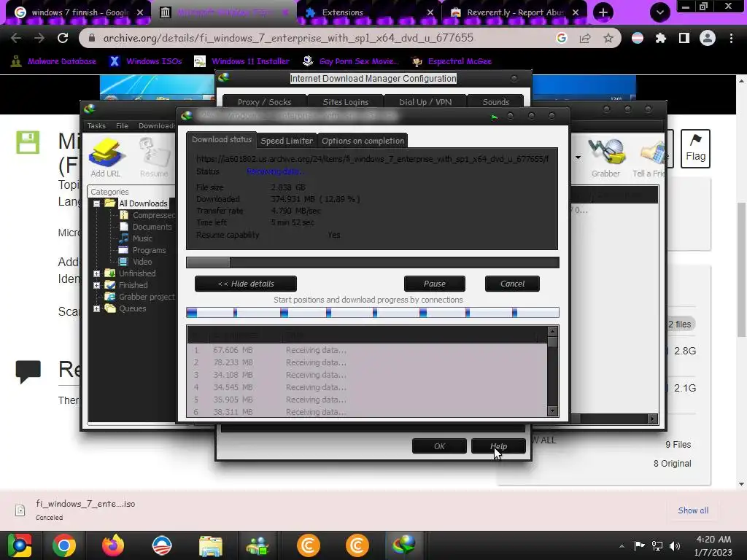Click the connections progress segment bar
This screenshot has width=747, height=560.
373,313
